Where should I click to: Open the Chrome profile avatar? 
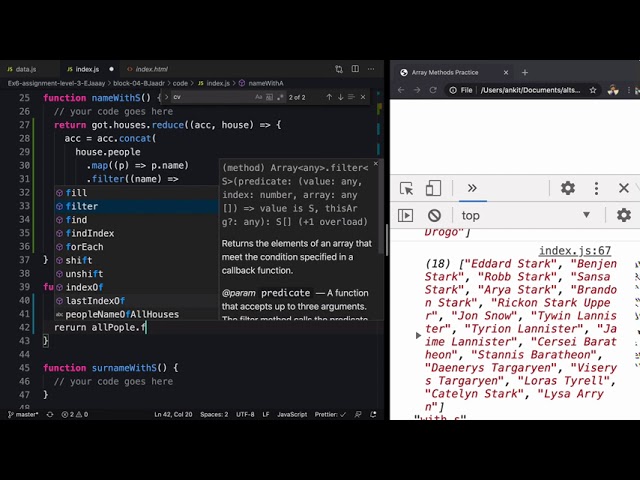pyautogui.click(x=613, y=90)
